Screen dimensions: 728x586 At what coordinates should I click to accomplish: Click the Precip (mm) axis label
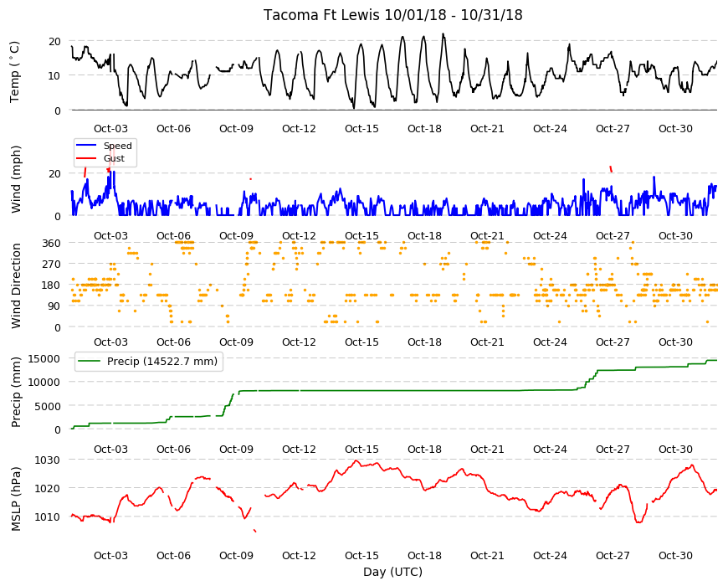[16, 392]
